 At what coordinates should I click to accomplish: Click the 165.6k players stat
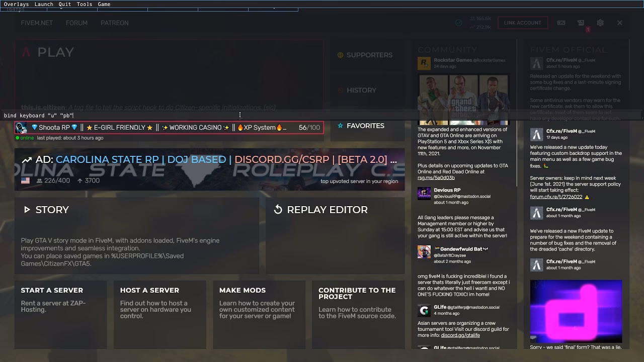click(x=480, y=19)
